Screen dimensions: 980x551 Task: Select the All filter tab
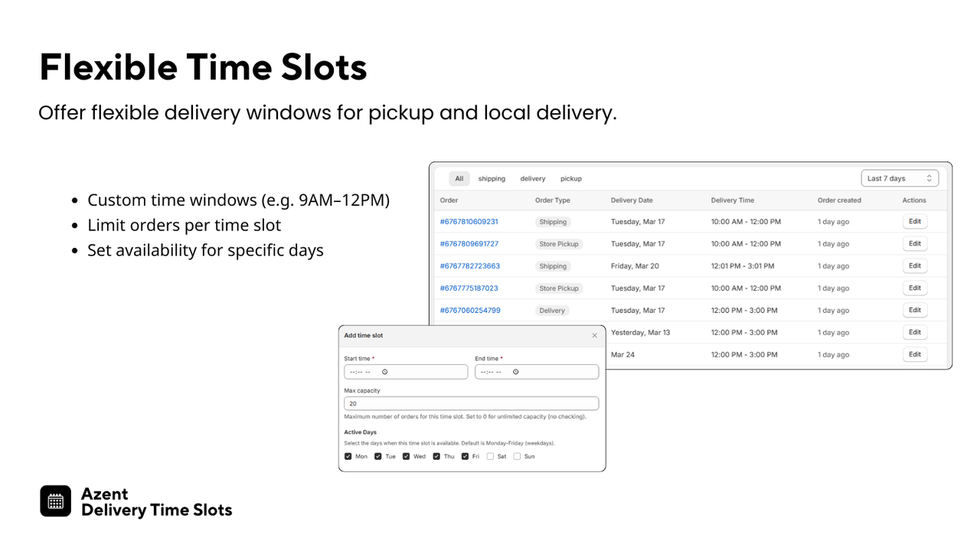(459, 178)
